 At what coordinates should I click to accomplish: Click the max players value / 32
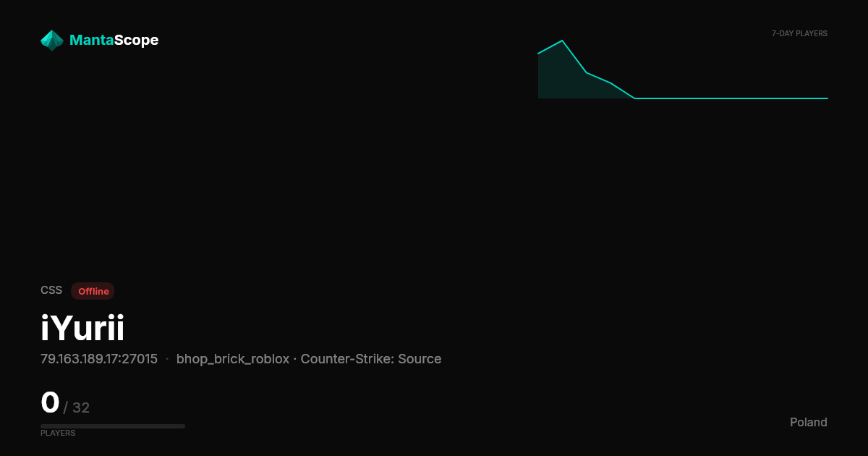point(77,408)
